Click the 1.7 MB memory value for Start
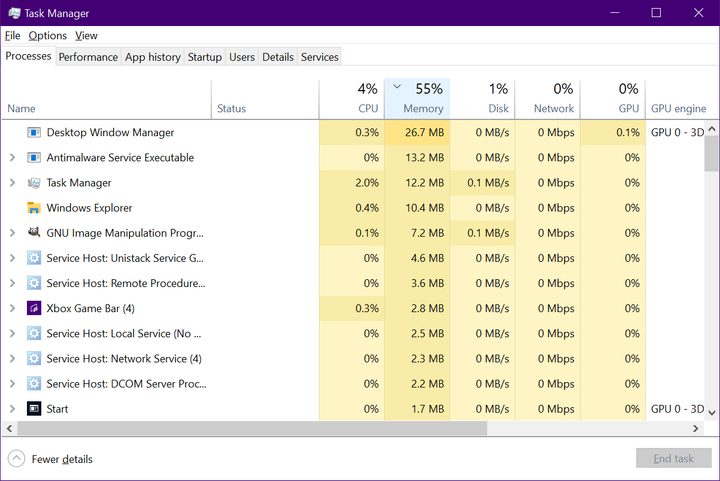The image size is (720, 481). coord(427,408)
